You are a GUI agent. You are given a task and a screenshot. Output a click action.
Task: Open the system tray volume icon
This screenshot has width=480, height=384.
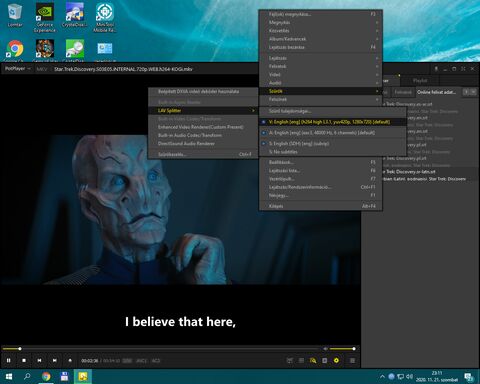(409, 377)
